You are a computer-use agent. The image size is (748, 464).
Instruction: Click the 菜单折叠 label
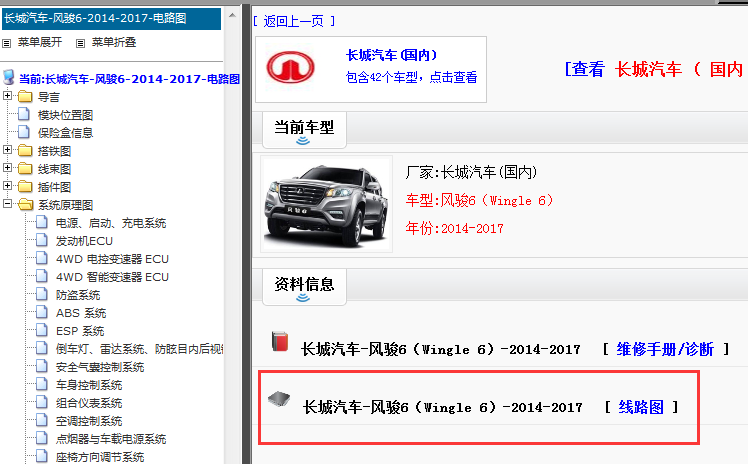(114, 42)
